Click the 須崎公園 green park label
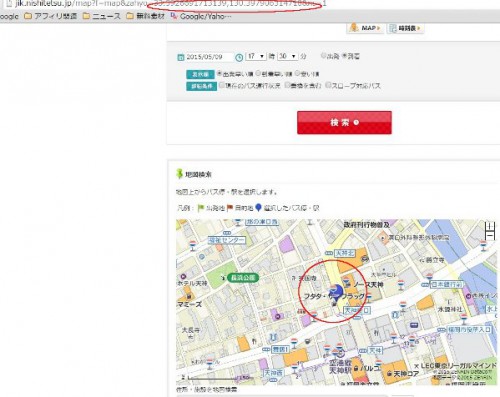Image resolution: width=500 pixels, height=397 pixels. (x=243, y=278)
